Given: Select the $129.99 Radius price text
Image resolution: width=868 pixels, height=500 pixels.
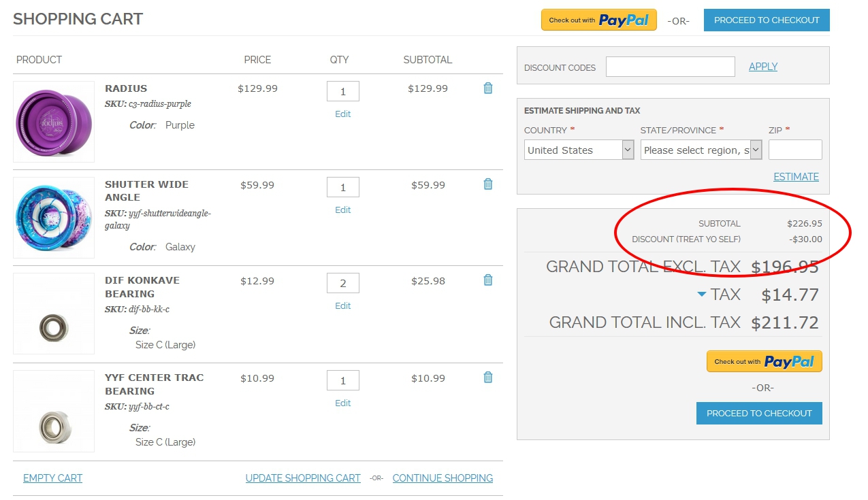Looking at the screenshot, I should point(257,88).
